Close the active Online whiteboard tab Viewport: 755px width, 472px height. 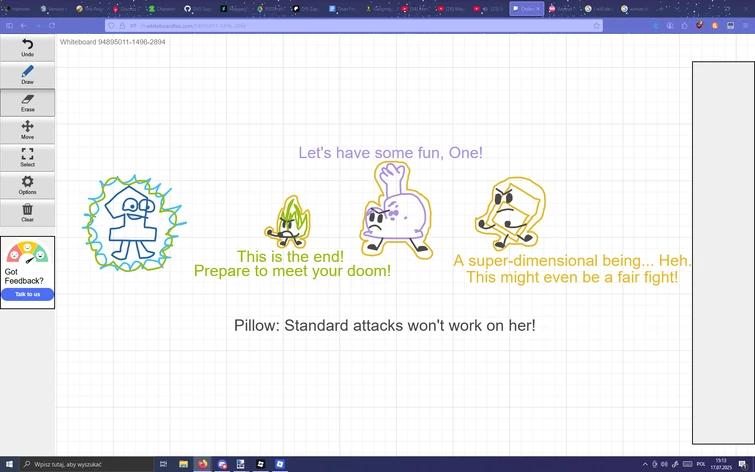pos(538,9)
